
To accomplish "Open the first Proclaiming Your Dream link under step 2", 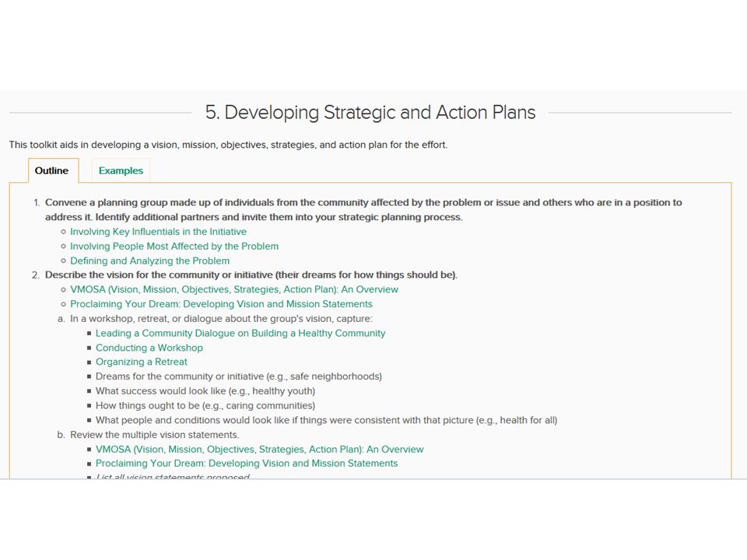I will pyautogui.click(x=221, y=304).
